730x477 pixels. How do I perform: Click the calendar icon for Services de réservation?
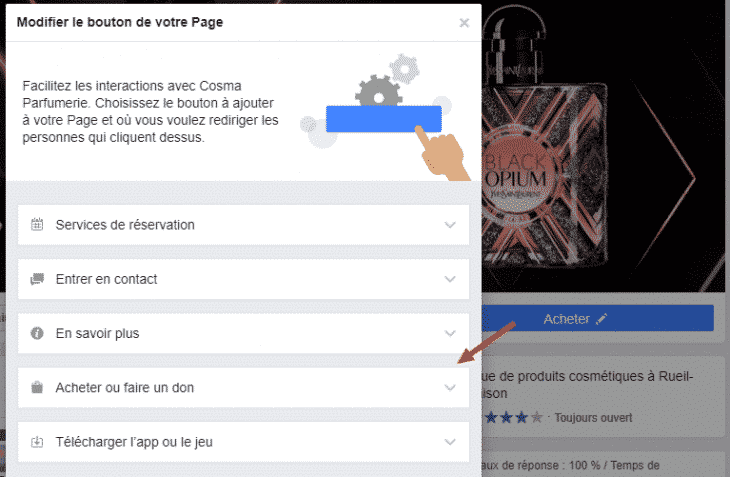(x=37, y=224)
